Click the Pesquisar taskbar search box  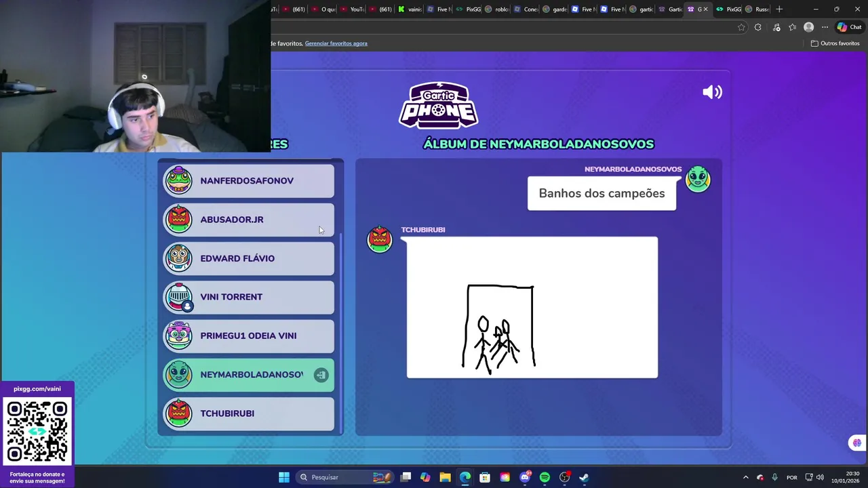click(346, 477)
